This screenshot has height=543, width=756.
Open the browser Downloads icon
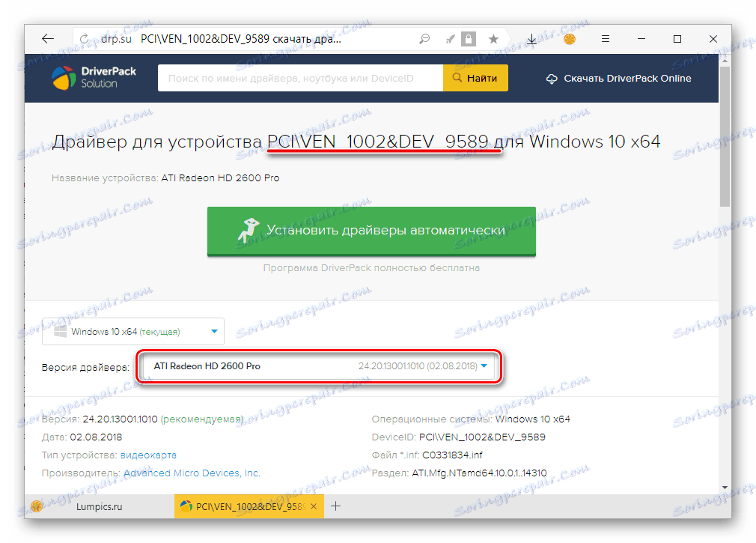click(531, 38)
